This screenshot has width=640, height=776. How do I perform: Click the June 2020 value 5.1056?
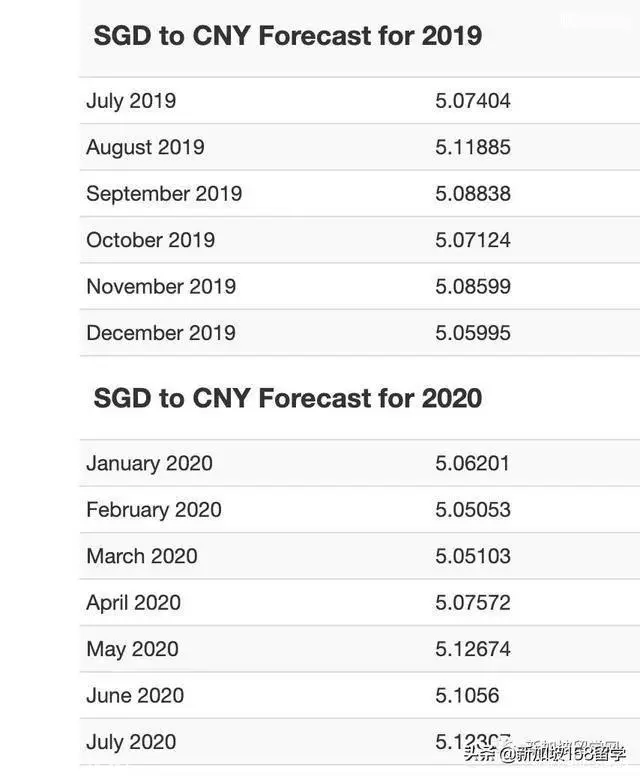click(467, 695)
